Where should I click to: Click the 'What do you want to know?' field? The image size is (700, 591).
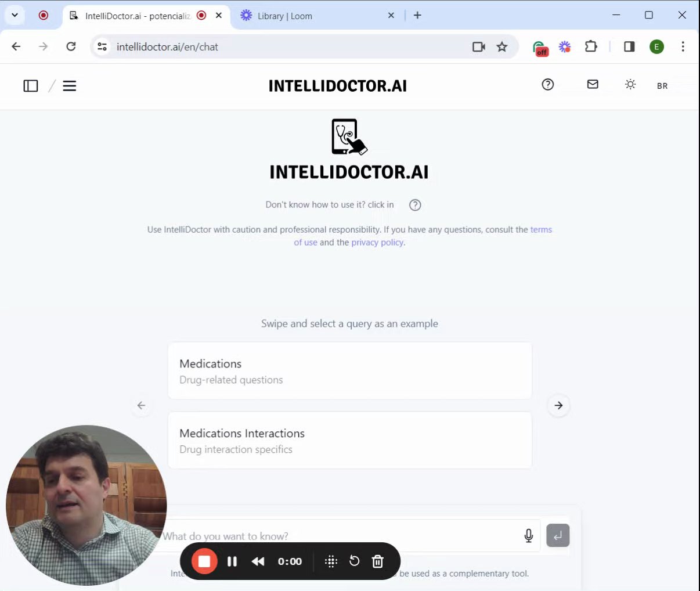coord(342,536)
